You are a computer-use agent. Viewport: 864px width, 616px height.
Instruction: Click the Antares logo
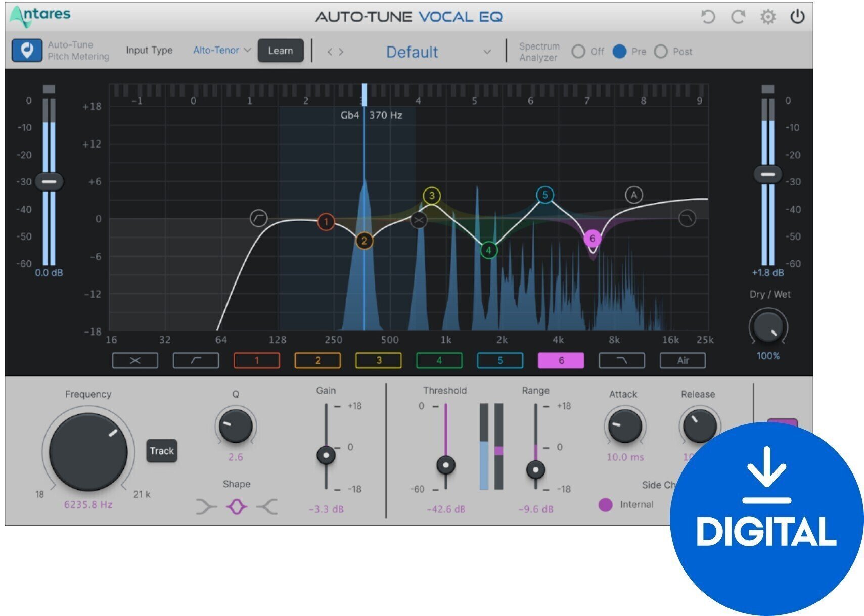click(40, 17)
